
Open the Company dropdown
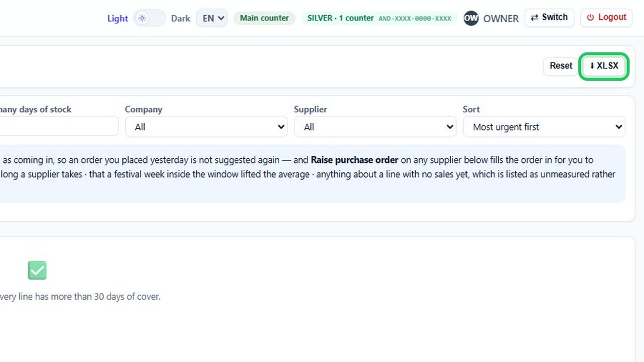point(206,127)
